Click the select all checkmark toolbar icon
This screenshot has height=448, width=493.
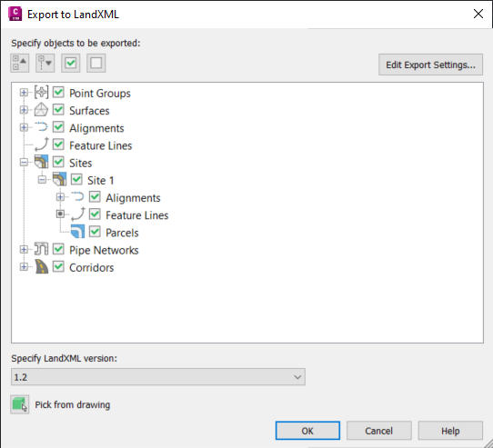click(x=70, y=63)
